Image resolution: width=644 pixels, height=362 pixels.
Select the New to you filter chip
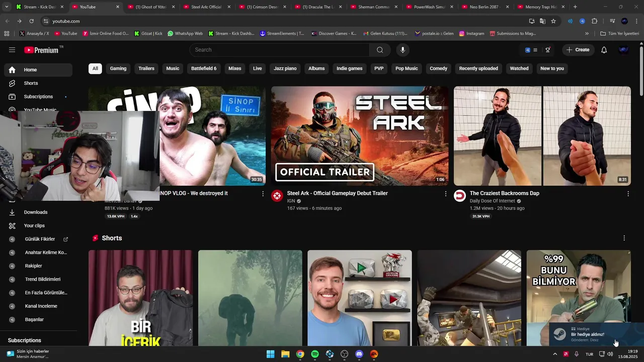(x=552, y=68)
